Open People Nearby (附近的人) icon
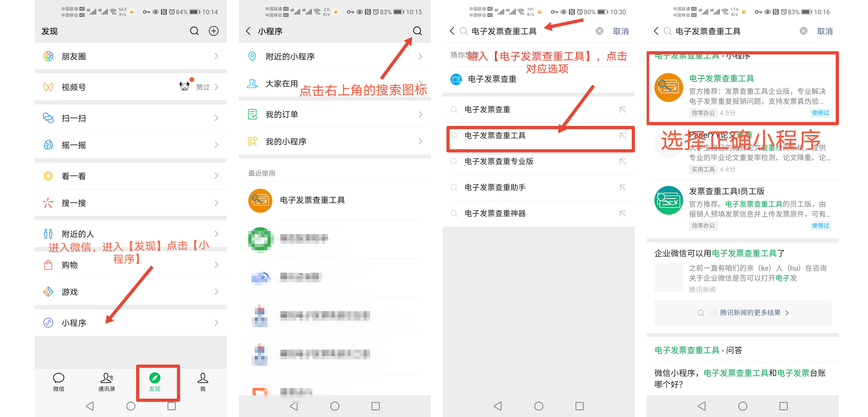The height and width of the screenshot is (417, 868). click(x=48, y=233)
